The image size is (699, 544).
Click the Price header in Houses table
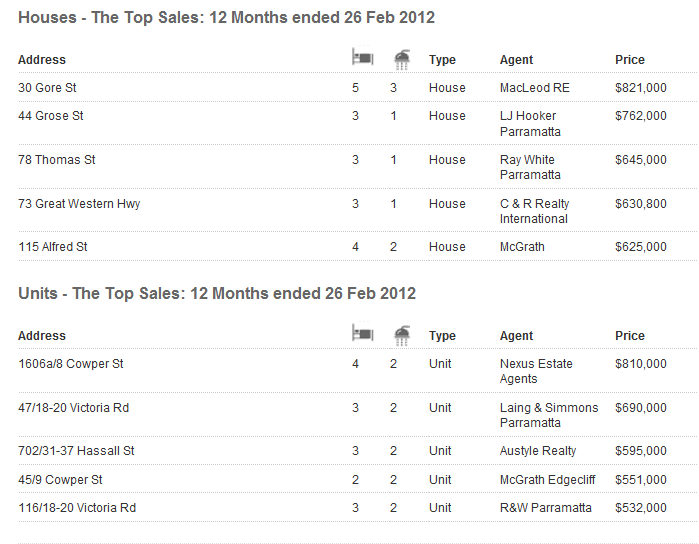coord(630,60)
